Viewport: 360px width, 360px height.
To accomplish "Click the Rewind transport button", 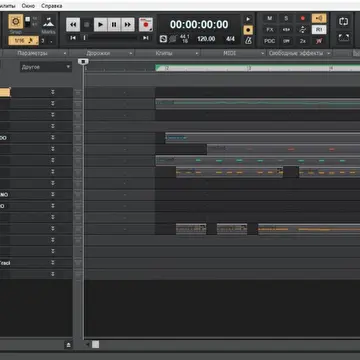I will coord(73,25).
